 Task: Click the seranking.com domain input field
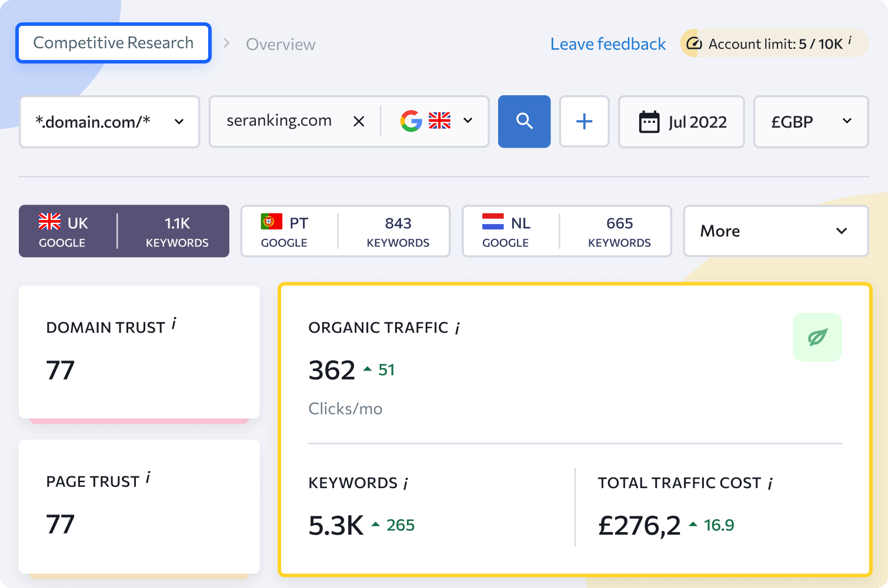279,121
